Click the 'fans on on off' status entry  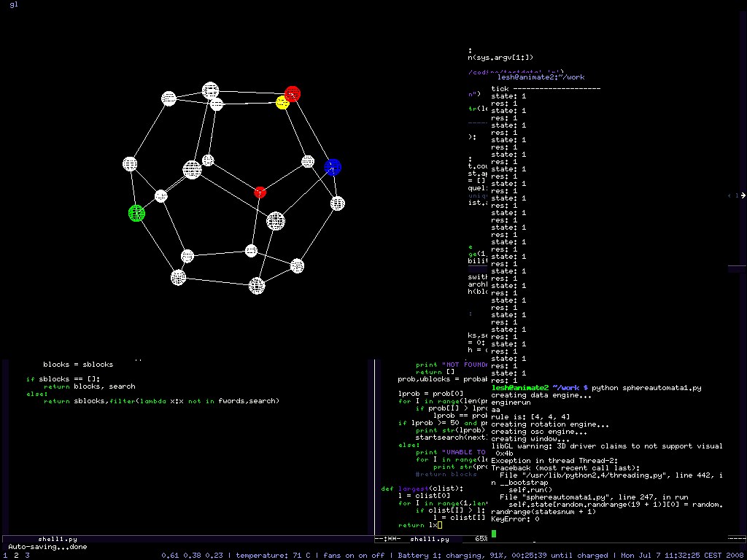tap(355, 555)
